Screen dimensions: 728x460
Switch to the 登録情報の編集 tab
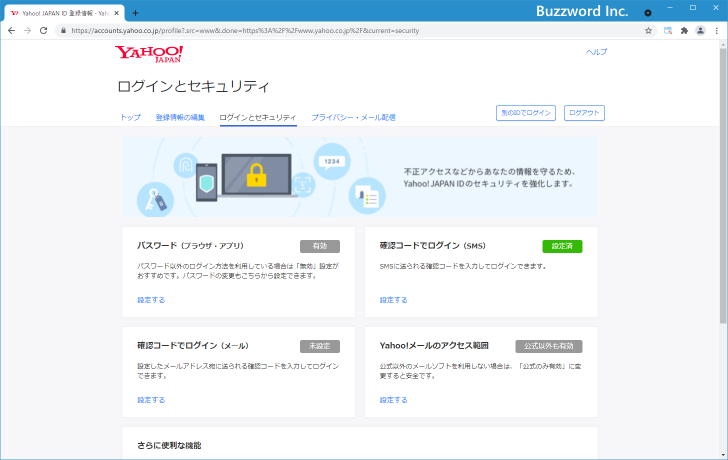180,117
